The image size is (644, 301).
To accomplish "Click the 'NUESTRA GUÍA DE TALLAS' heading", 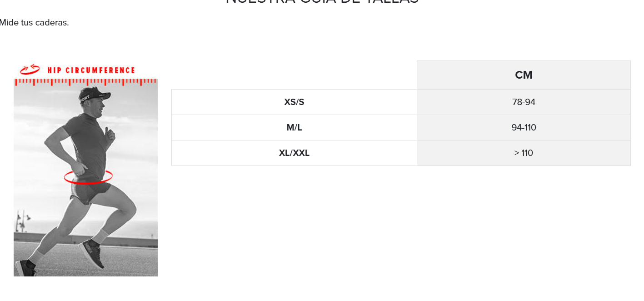I will pyautogui.click(x=322, y=1).
